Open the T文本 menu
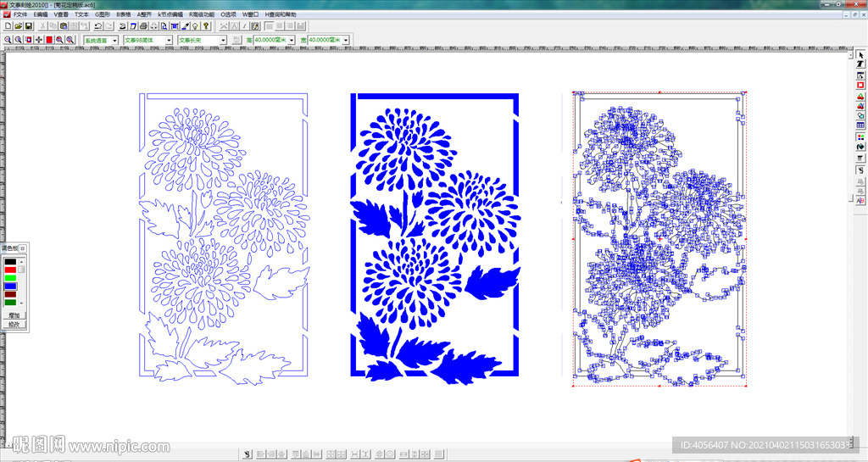Image resolution: width=868 pixels, height=462 pixels. (81, 14)
